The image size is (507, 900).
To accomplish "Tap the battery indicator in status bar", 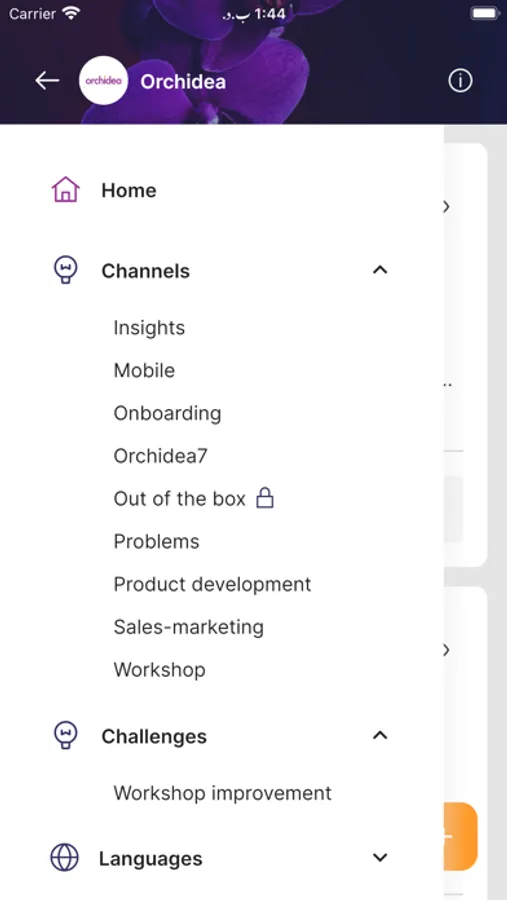I will coord(485,14).
